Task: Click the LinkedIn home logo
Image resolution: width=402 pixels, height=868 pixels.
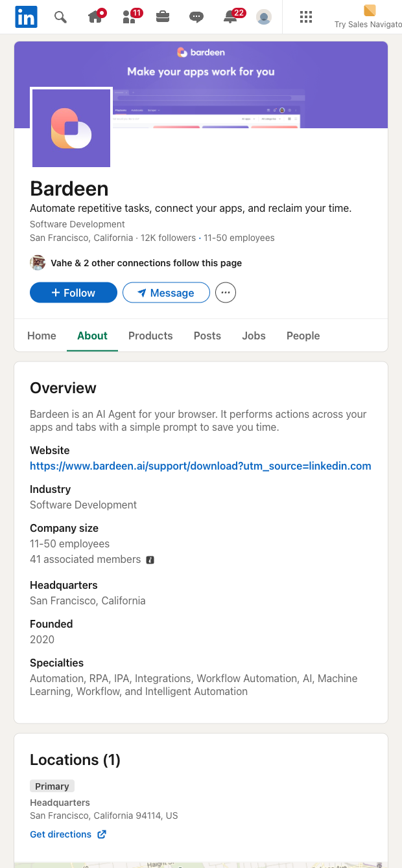Action: 26,17
